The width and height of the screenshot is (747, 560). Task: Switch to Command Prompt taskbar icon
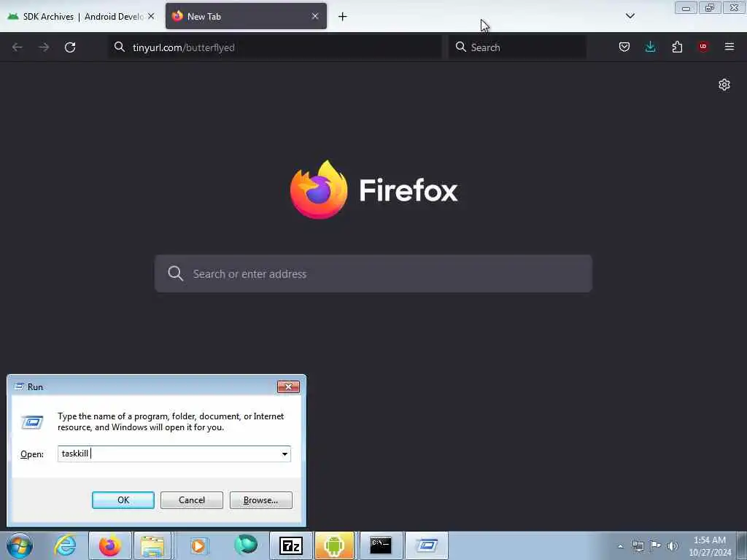click(381, 545)
